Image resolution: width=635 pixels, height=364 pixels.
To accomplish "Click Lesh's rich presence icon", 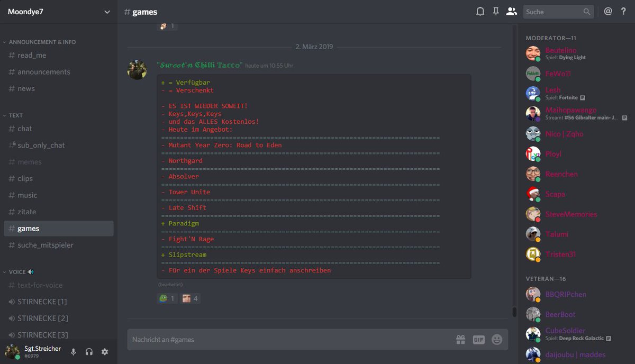I will [x=583, y=98].
